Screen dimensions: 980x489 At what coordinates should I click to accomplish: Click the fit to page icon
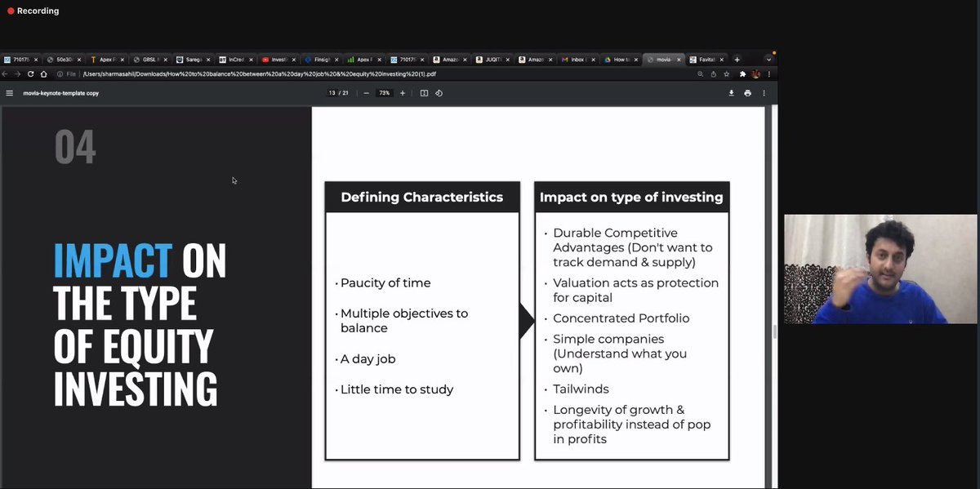click(424, 93)
